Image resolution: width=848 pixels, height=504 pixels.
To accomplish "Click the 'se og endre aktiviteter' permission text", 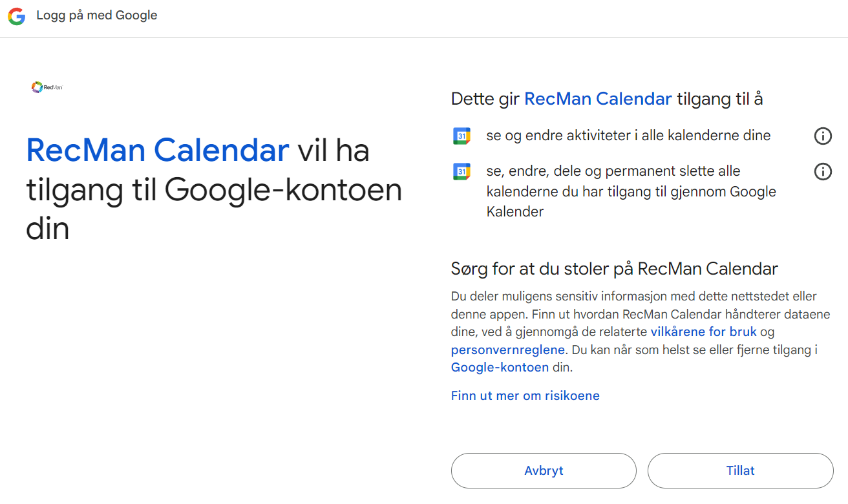I will 628,136.
